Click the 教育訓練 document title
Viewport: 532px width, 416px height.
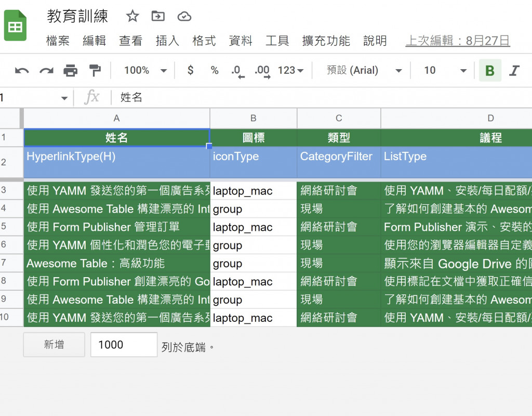(x=77, y=16)
